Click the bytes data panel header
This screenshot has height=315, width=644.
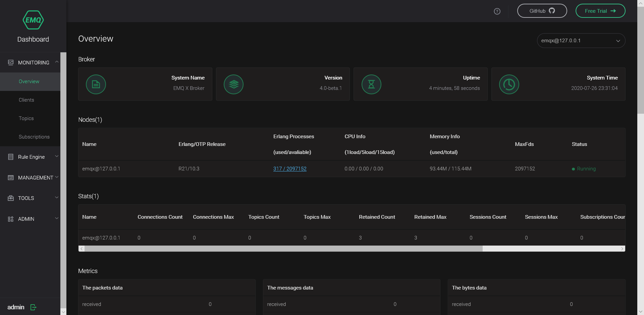pyautogui.click(x=536, y=288)
